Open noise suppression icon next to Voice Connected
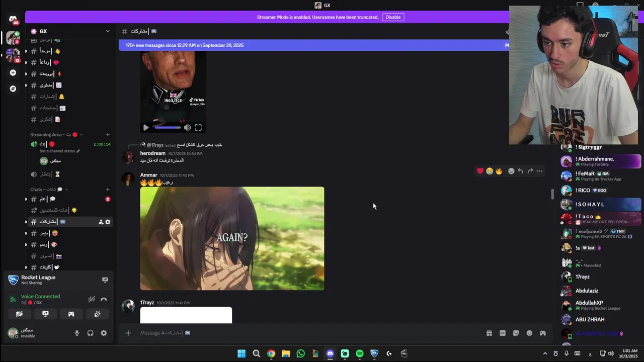644x362 pixels. tap(92, 299)
